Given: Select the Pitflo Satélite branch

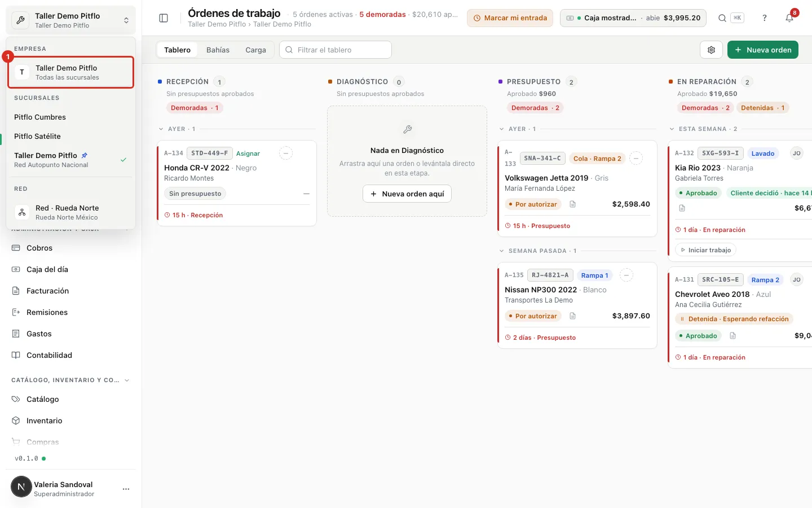Looking at the screenshot, I should tap(70, 136).
